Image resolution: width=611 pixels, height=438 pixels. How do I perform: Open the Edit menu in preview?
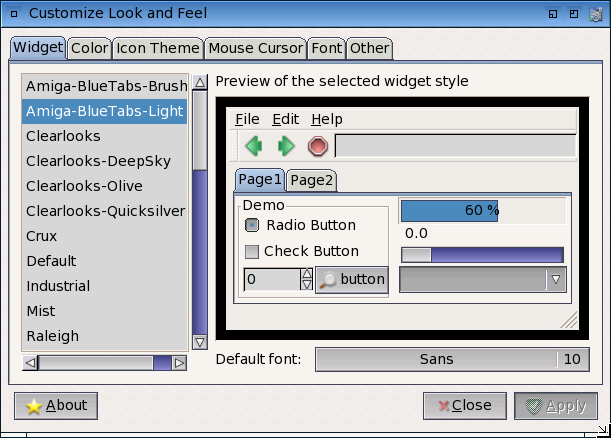pyautogui.click(x=286, y=119)
